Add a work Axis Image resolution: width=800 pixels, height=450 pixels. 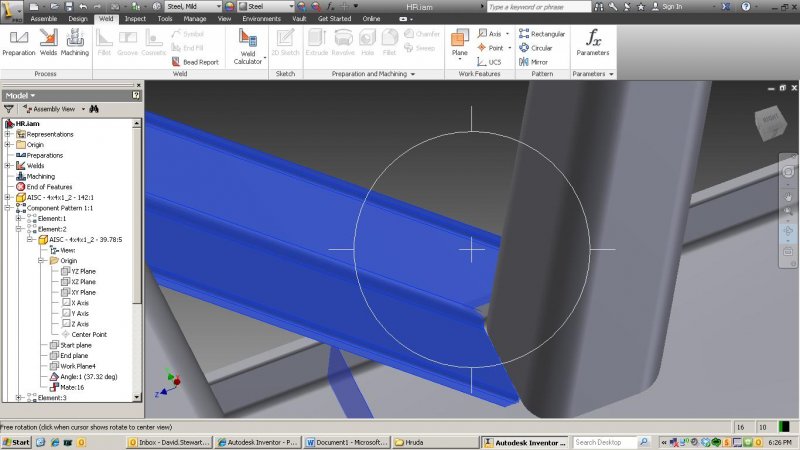(x=492, y=34)
